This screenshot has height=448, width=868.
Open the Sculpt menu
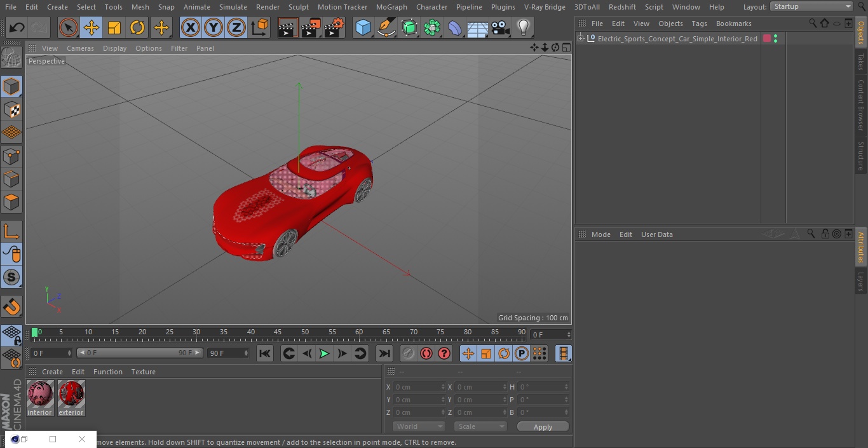pos(299,7)
